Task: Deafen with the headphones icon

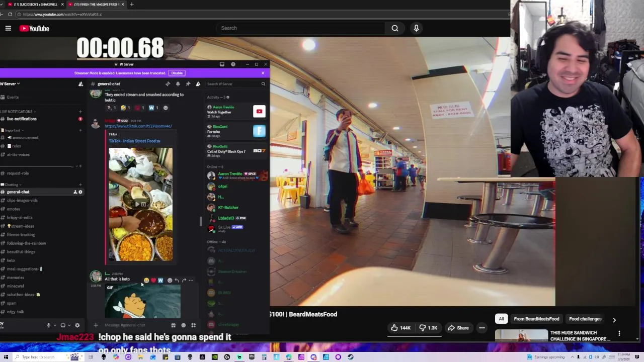Action: coord(63,325)
